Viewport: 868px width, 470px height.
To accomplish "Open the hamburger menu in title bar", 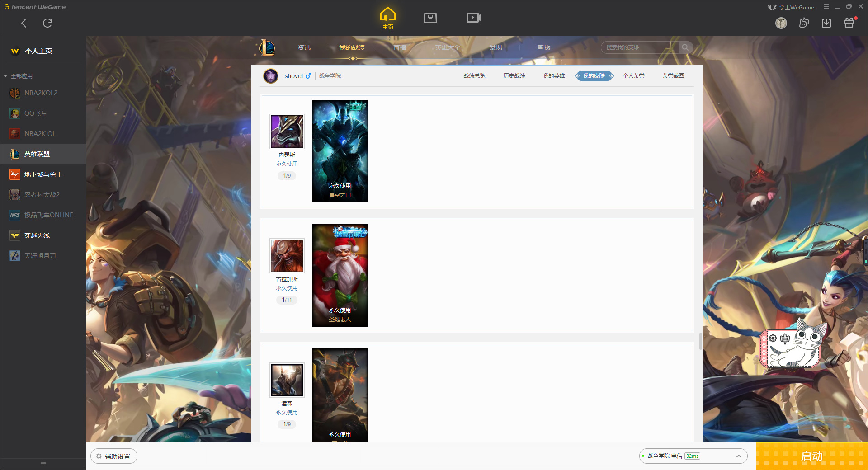I will tap(826, 7).
